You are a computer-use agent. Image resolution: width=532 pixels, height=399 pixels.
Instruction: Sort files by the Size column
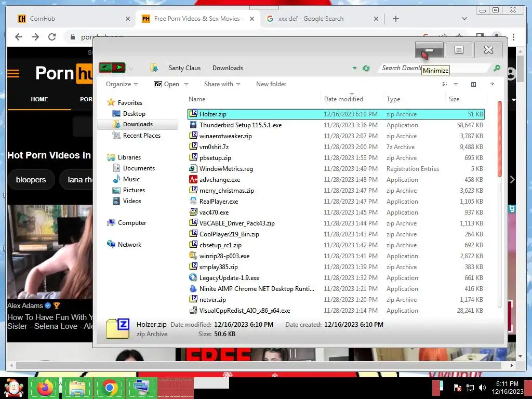[x=454, y=99]
